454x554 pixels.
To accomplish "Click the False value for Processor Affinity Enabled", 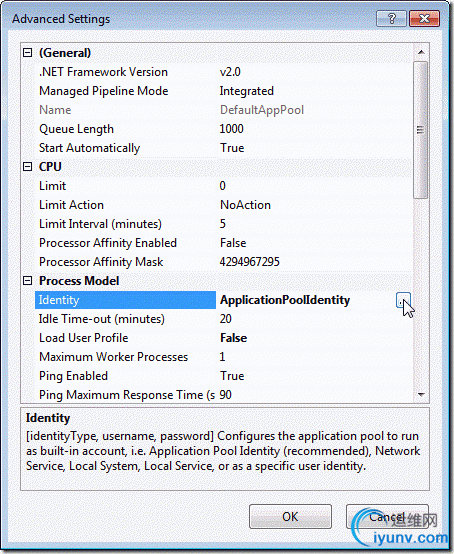I will pos(233,243).
